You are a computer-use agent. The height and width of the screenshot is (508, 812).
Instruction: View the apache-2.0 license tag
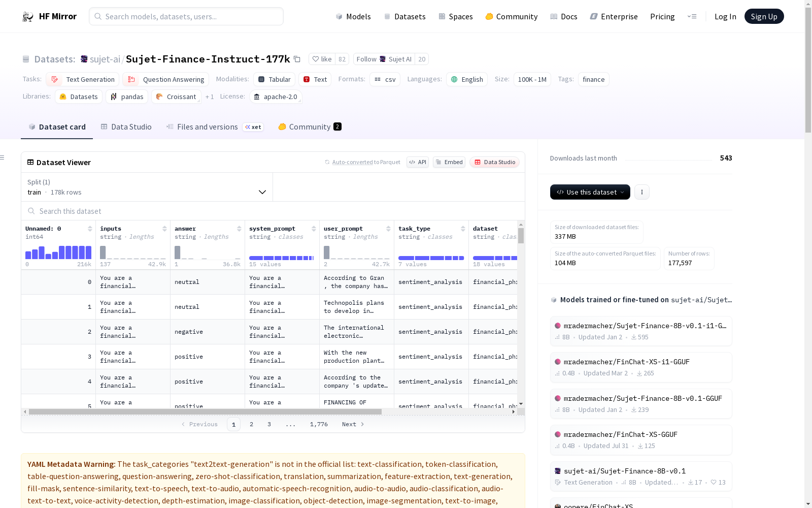click(x=276, y=97)
